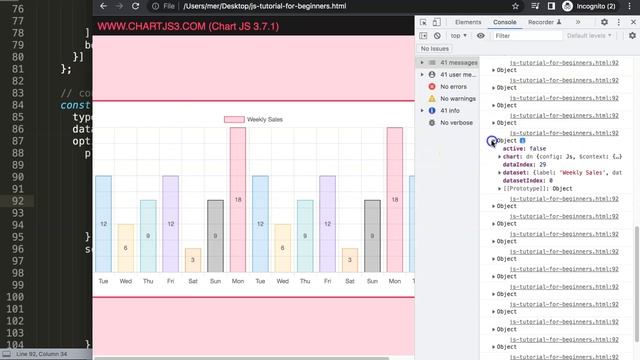This screenshot has width=640, height=360.
Task: Go back with the browser back arrow
Action: [103, 6]
